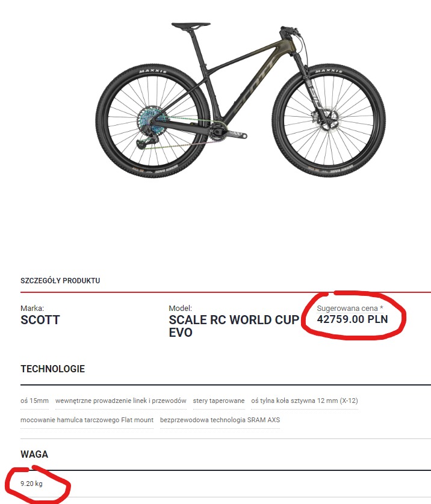This screenshot has height=504, width=431.
Task: Click the TECHNOLOGIE section heading
Action: click(53, 369)
